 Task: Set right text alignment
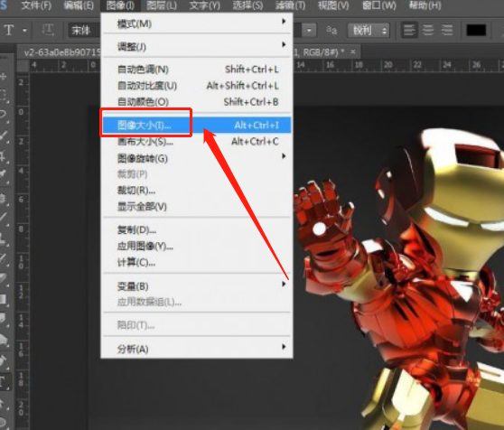click(447, 30)
